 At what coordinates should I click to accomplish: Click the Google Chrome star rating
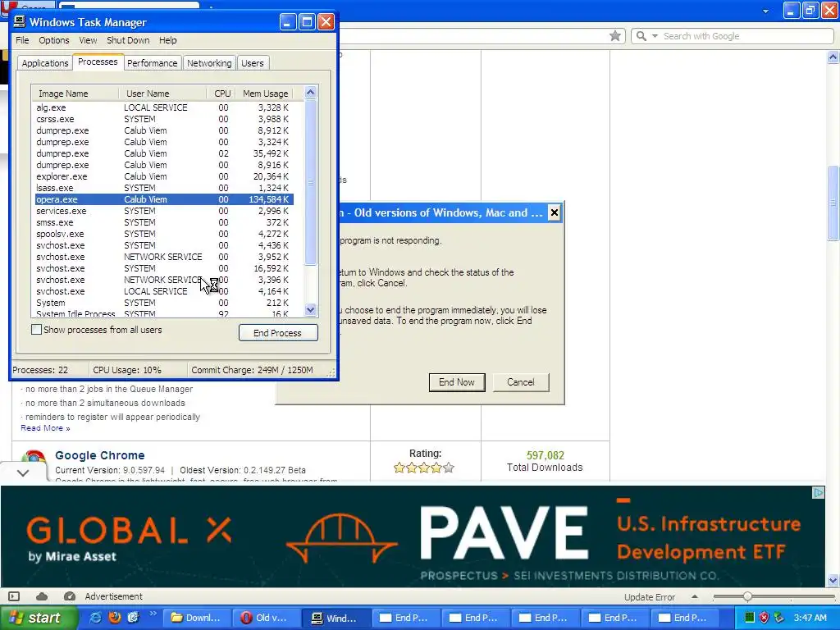click(424, 468)
